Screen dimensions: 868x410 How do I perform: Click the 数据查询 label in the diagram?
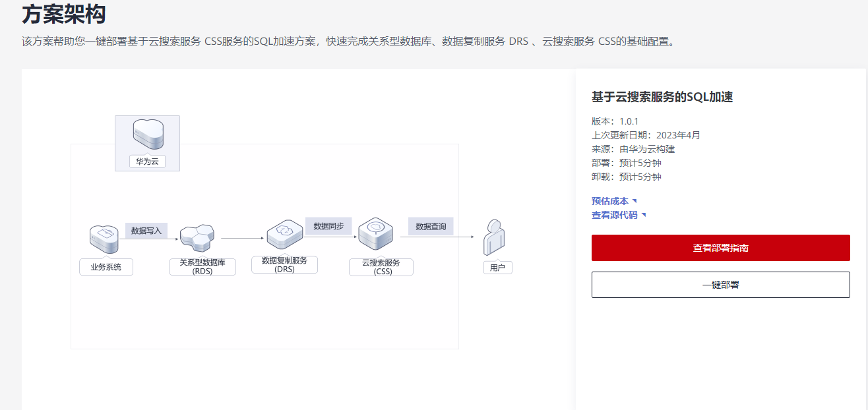point(431,226)
